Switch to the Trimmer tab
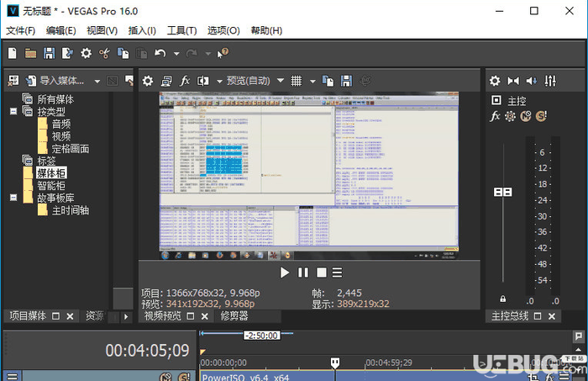The height and width of the screenshot is (381, 588). tap(234, 316)
